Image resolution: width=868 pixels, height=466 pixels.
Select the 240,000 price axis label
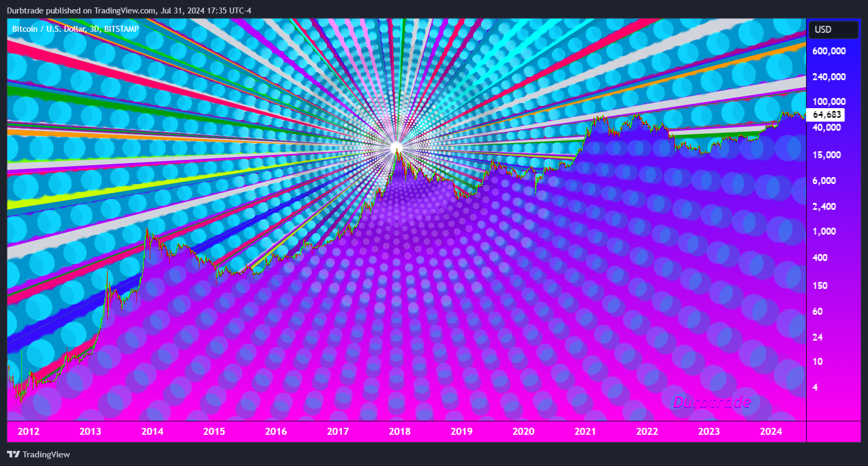[829, 77]
